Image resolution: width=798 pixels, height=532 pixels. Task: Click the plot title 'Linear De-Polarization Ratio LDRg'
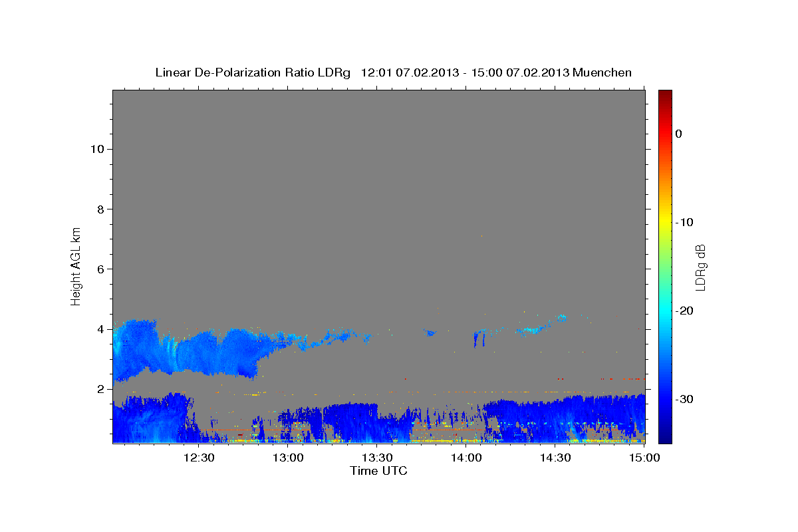point(253,72)
